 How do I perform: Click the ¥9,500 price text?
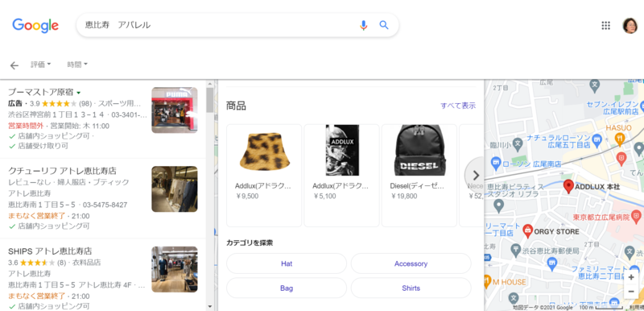[x=247, y=197]
